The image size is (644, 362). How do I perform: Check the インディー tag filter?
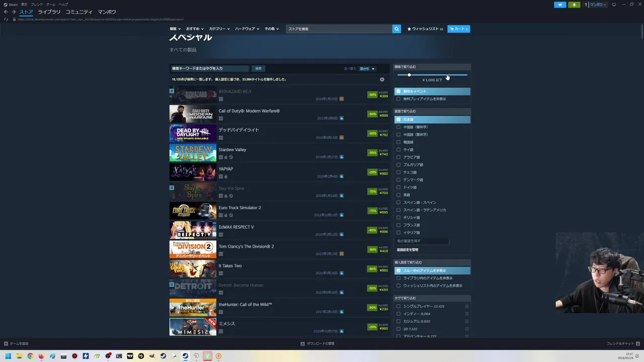tap(398, 314)
